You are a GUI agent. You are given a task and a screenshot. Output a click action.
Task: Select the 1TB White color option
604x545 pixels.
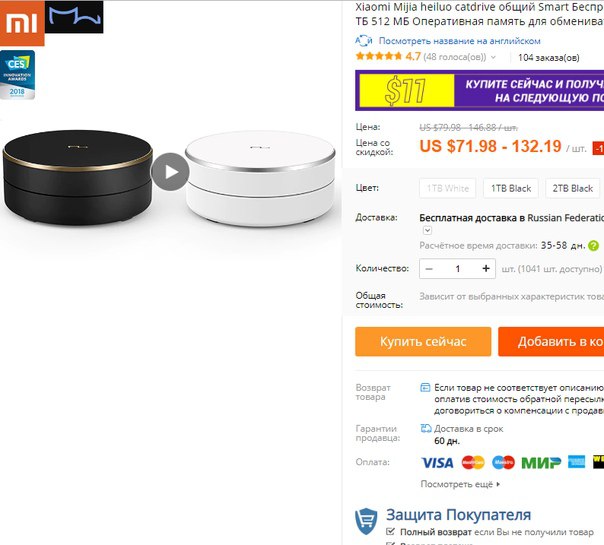(x=448, y=188)
